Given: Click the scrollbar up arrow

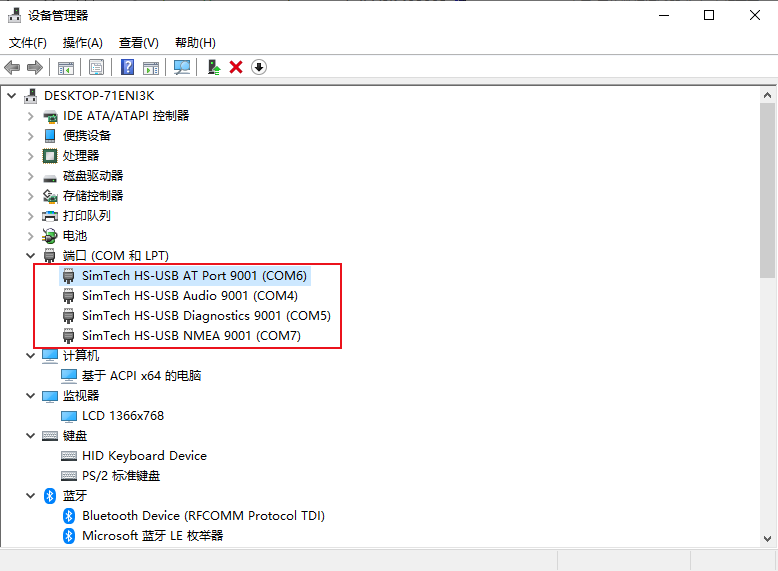Looking at the screenshot, I should click(x=768, y=95).
